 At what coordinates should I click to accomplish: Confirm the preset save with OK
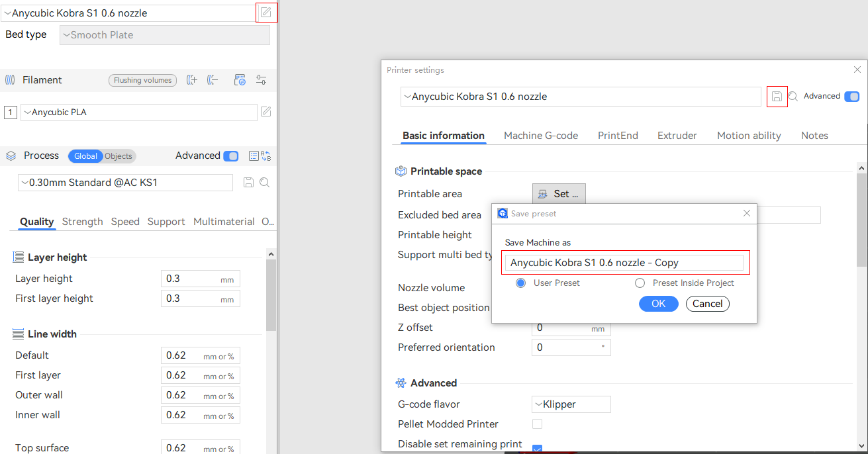(x=658, y=304)
